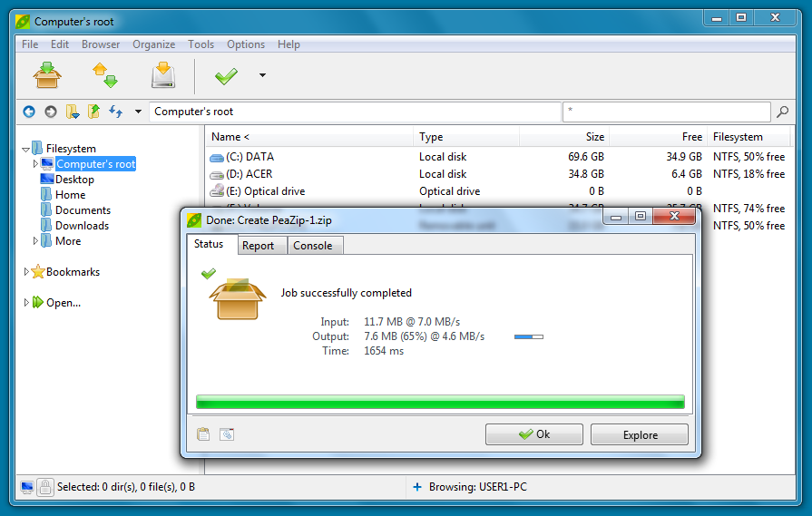This screenshot has width=812, height=516.
Task: Expand the Open... tree node
Action: (26, 303)
